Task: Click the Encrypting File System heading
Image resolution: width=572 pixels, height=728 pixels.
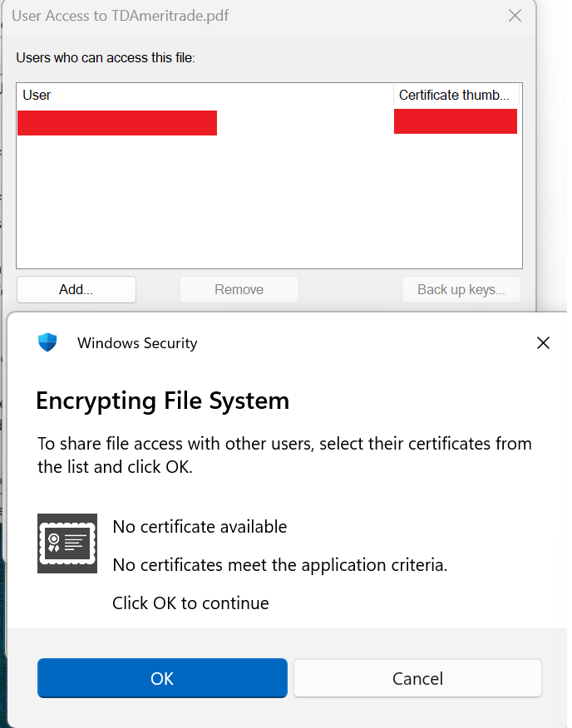Action: pyautogui.click(x=163, y=401)
